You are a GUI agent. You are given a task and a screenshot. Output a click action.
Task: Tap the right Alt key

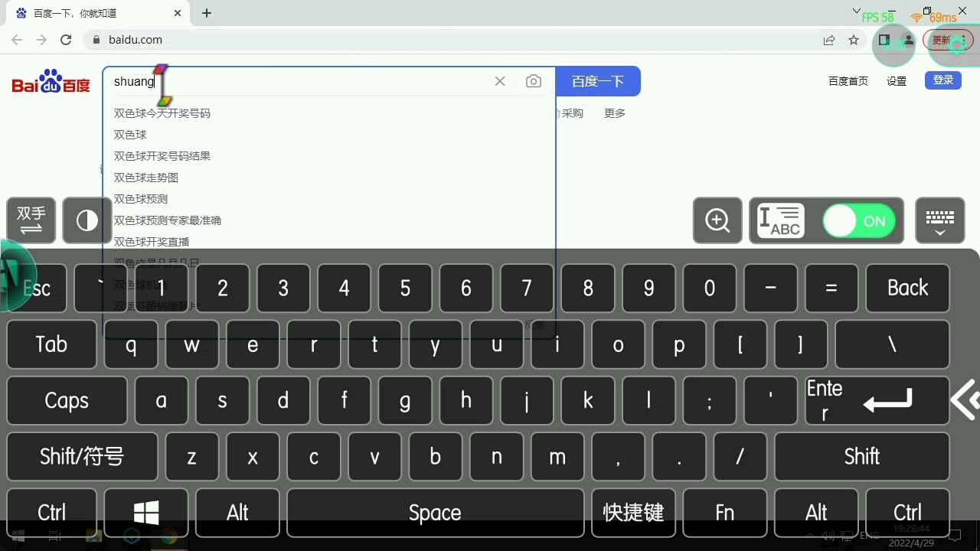(x=816, y=511)
